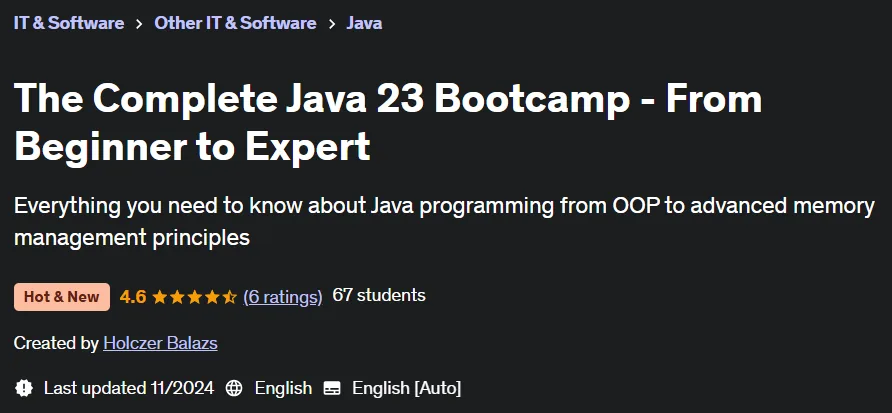Click the star rating icons

[195, 296]
